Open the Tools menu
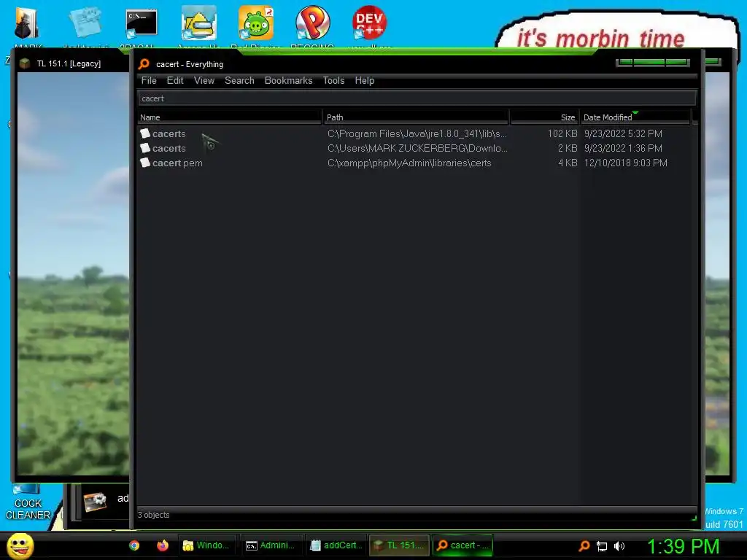The image size is (747, 560). [x=333, y=80]
